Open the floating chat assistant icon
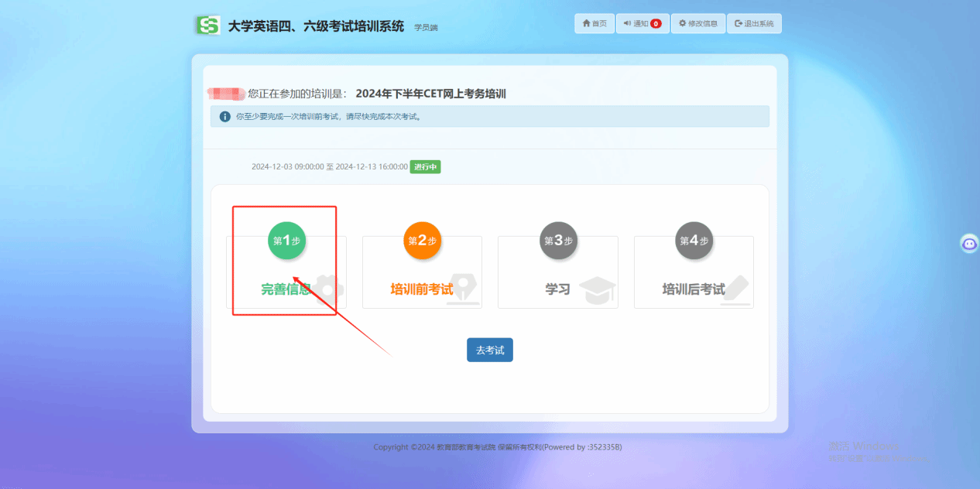This screenshot has height=489, width=980. pos(969,244)
